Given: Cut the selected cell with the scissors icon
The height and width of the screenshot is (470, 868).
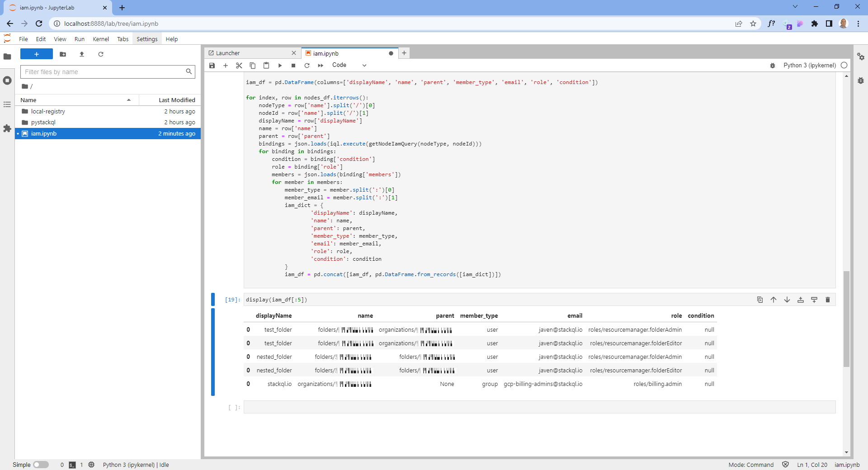Looking at the screenshot, I should coord(239,66).
